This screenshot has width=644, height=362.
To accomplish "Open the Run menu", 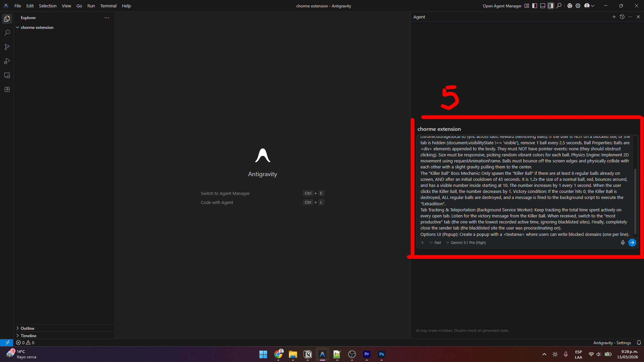I will (x=91, y=6).
